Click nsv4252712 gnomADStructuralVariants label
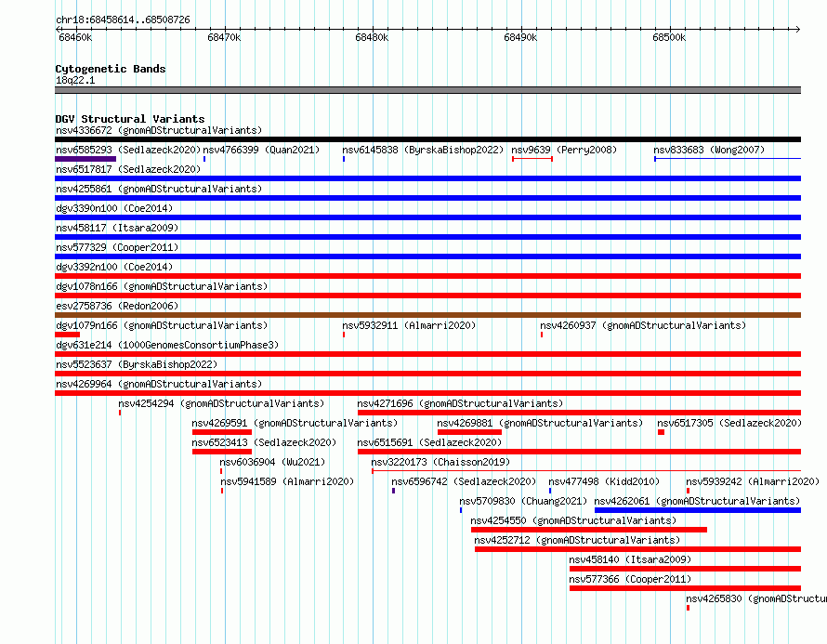827x644 pixels. (x=577, y=540)
